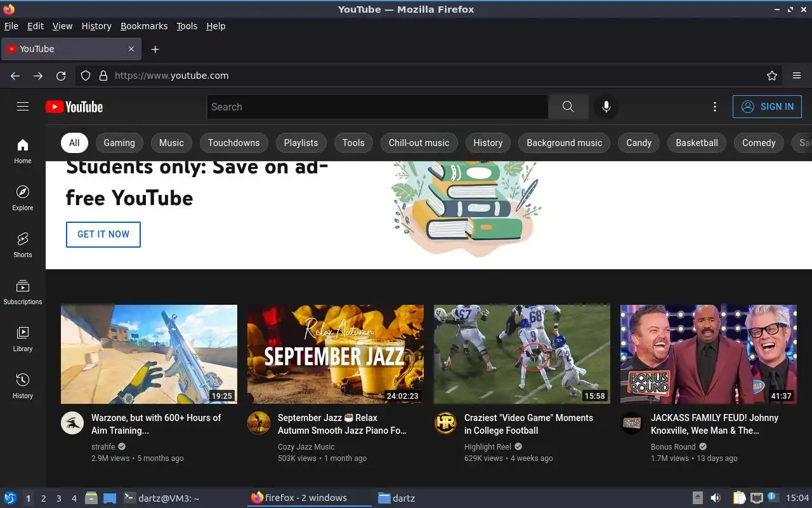Screen dimensions: 812x508
Task: Open JACKASS FAMILY FEUD title link
Action: click(x=714, y=424)
